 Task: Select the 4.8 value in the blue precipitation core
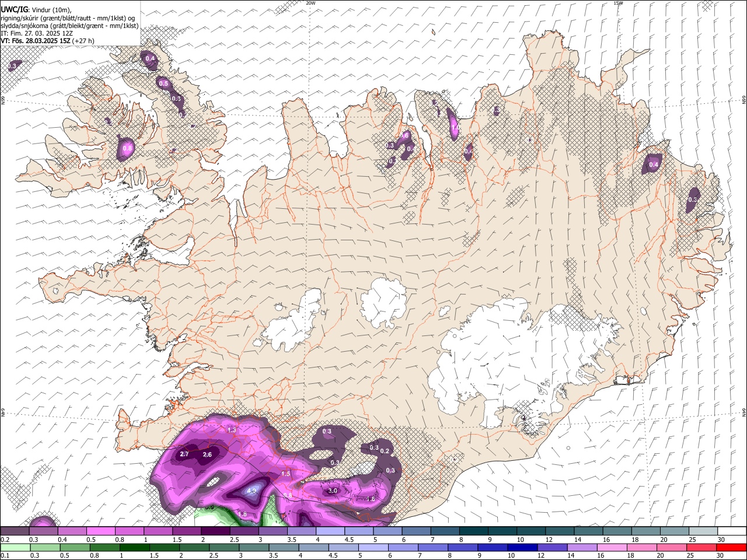click(x=252, y=491)
